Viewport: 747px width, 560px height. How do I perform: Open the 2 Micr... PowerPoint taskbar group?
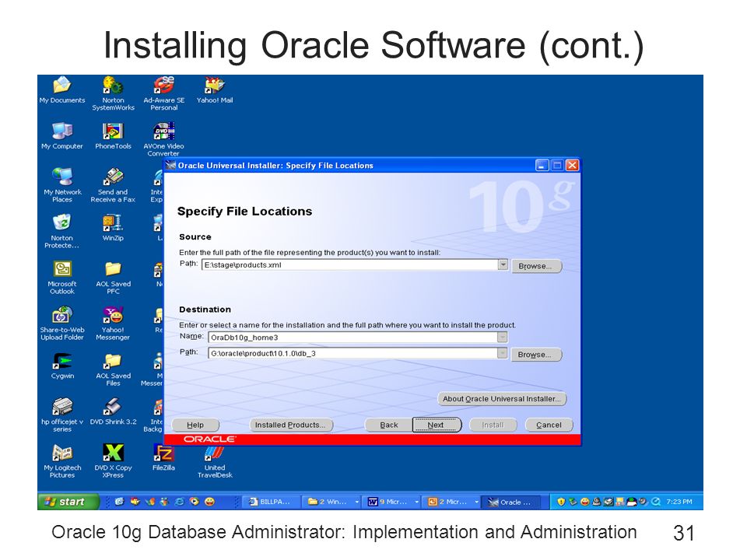tap(452, 502)
